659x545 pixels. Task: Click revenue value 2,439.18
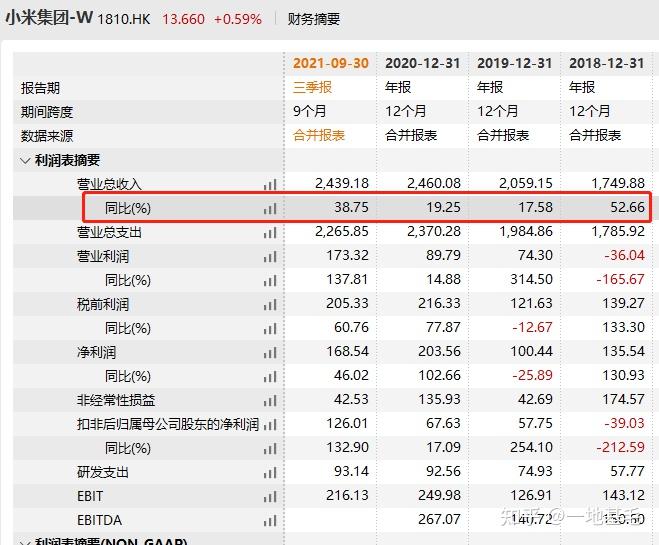[342, 183]
